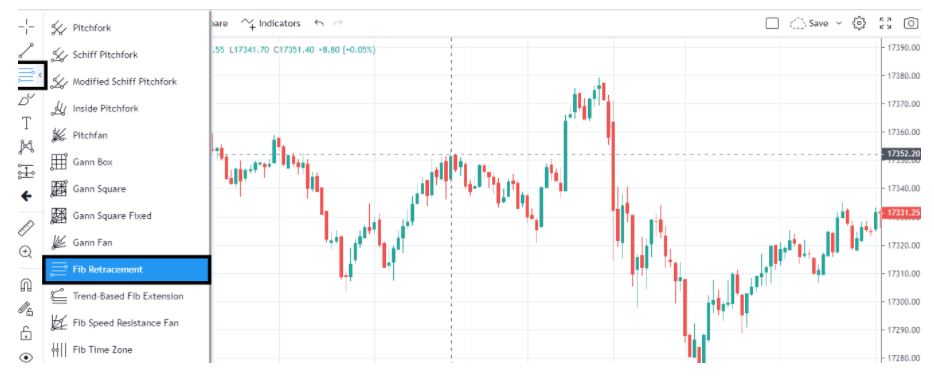The width and height of the screenshot is (934, 387).
Task: Click the zoom in magnifier icon
Action: click(x=26, y=252)
